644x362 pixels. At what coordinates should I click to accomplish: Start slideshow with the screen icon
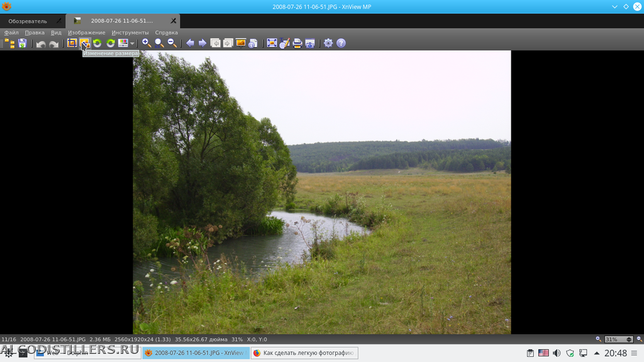[241, 43]
